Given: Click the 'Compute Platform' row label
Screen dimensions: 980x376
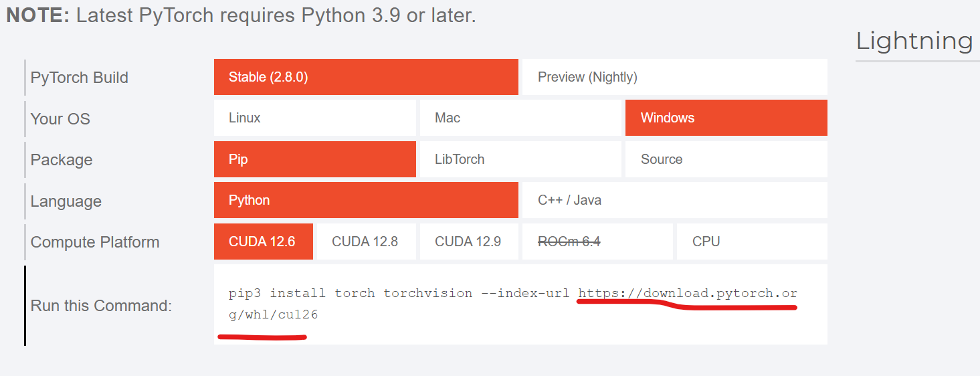Looking at the screenshot, I should pos(95,242).
